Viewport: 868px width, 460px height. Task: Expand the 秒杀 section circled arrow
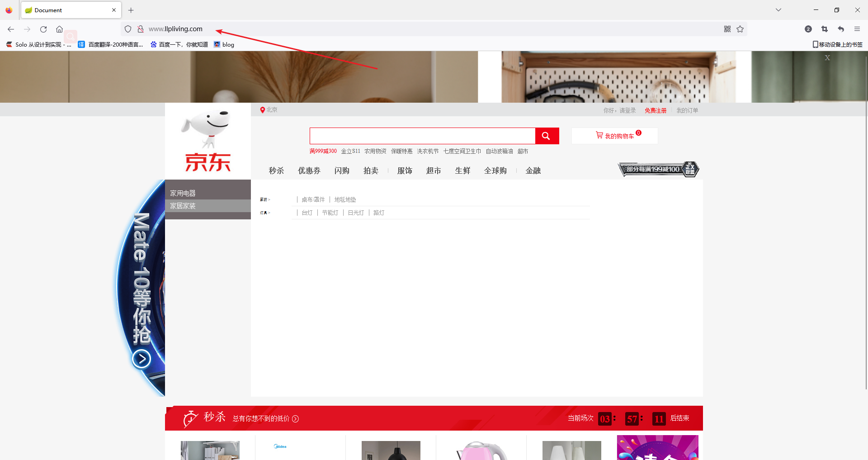(x=295, y=419)
